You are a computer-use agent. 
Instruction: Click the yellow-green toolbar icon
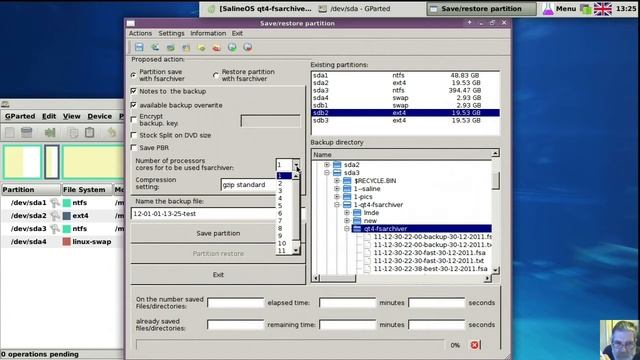(x=202, y=47)
